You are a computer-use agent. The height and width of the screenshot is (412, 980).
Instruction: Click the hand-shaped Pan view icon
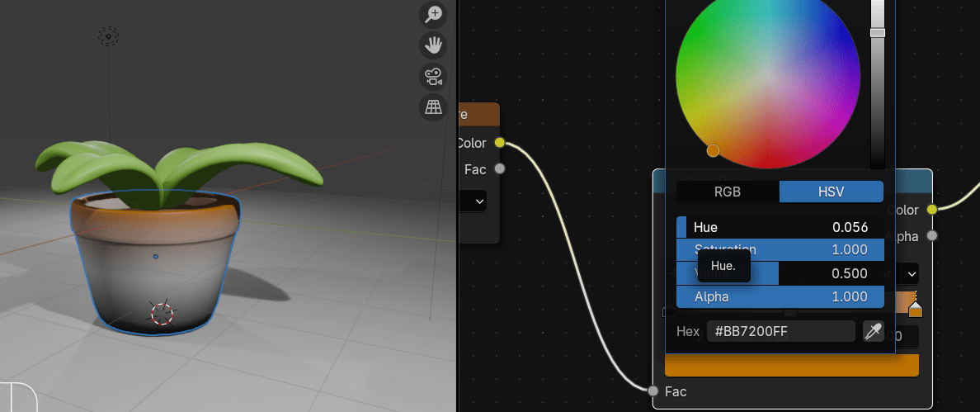(433, 45)
